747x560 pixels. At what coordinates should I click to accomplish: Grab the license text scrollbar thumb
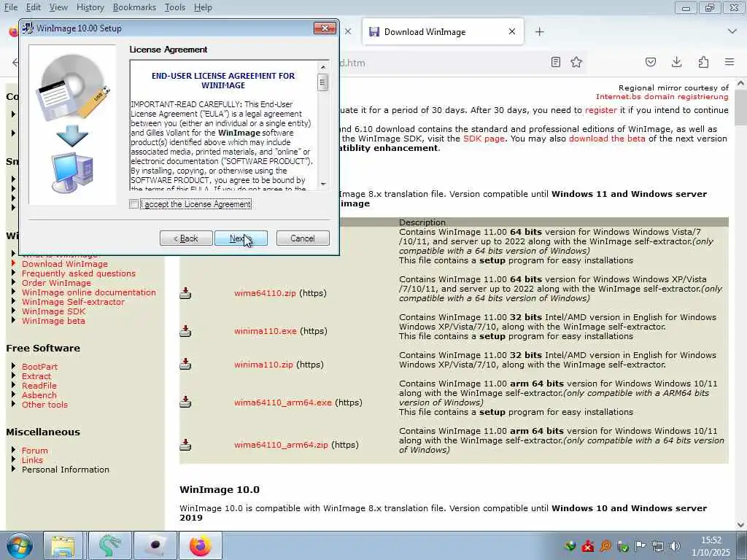[323, 82]
